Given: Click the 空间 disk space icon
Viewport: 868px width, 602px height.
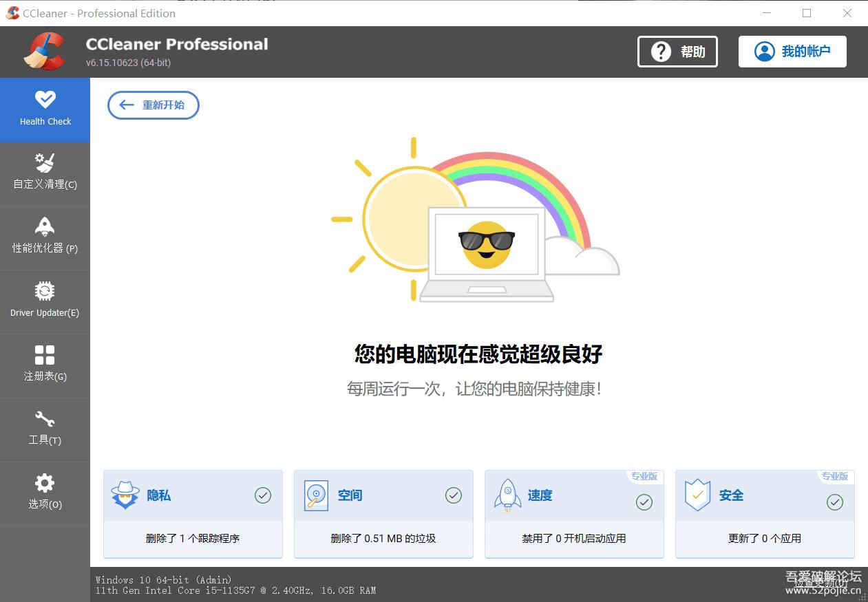Looking at the screenshot, I should click(x=316, y=495).
